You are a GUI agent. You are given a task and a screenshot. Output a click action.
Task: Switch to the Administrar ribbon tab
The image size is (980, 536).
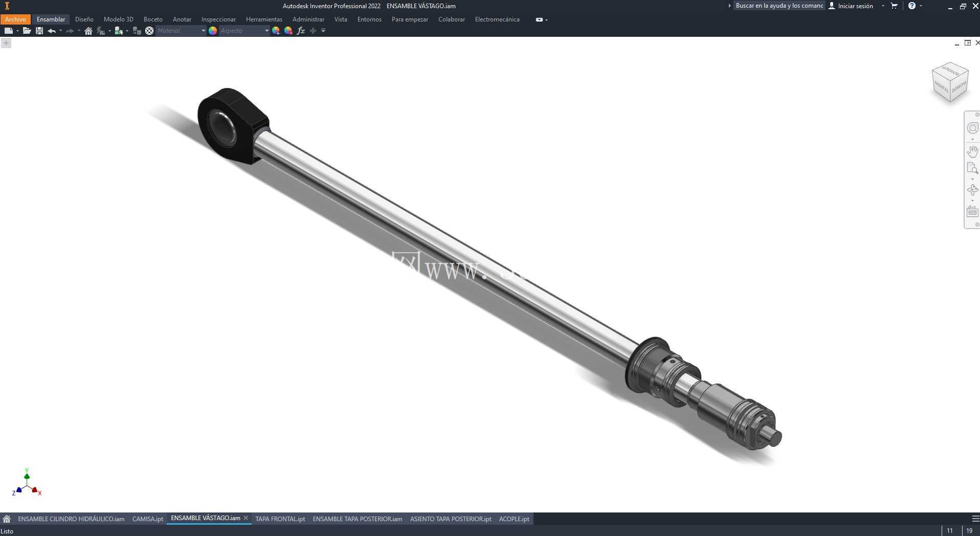(308, 19)
